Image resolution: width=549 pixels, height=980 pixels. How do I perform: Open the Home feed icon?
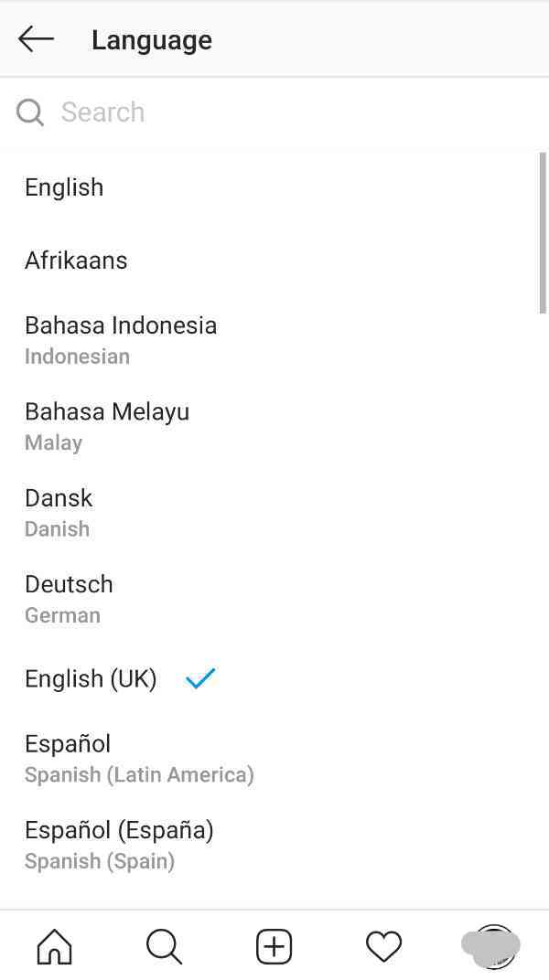pyautogui.click(x=54, y=946)
